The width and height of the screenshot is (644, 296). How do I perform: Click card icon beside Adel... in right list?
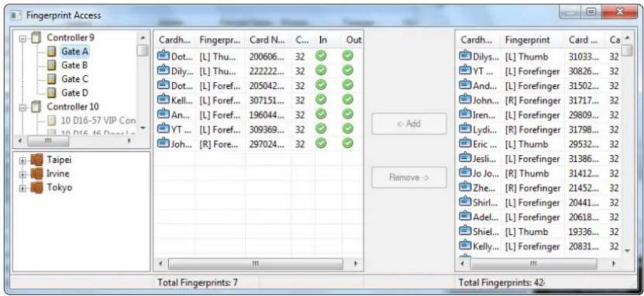465,216
